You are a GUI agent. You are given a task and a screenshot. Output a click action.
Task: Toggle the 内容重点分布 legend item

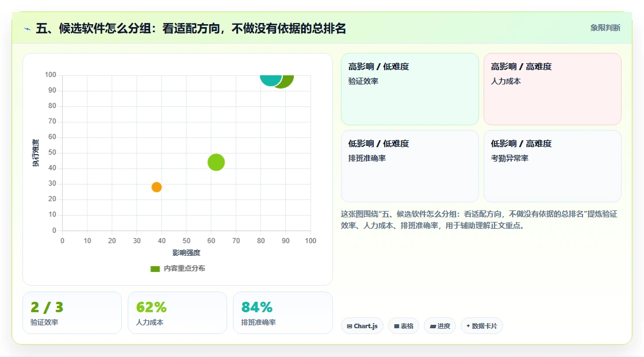click(178, 268)
